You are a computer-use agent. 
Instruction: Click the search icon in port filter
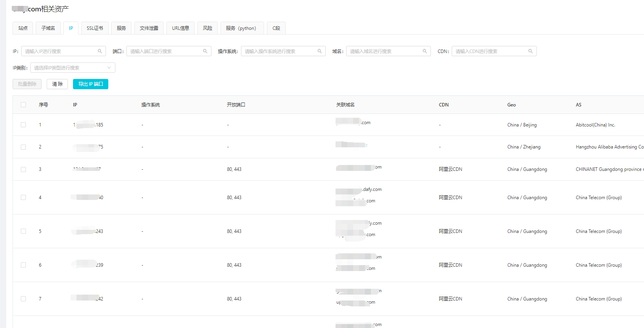coord(205,51)
